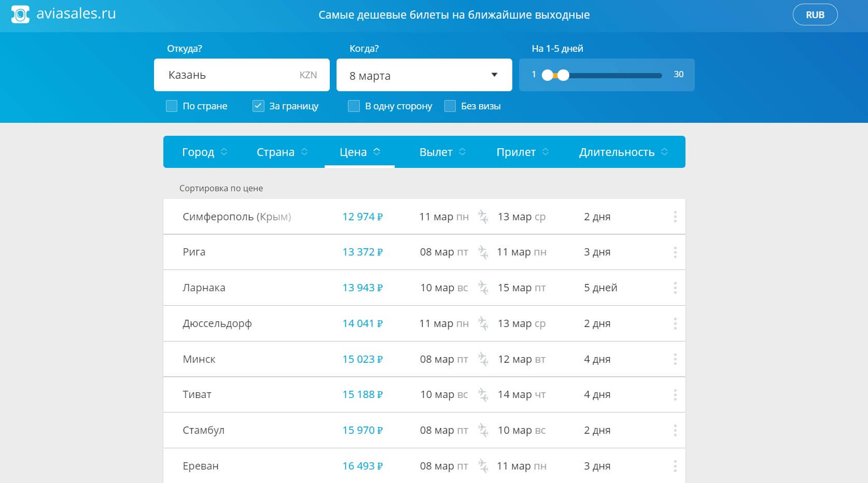Enable the Без визы checkbox
Viewport: 868px width, 483px height.
coord(450,106)
